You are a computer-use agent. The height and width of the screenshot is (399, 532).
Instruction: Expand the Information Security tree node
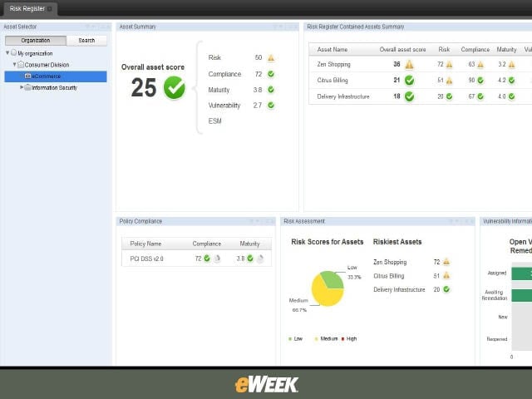coord(22,87)
